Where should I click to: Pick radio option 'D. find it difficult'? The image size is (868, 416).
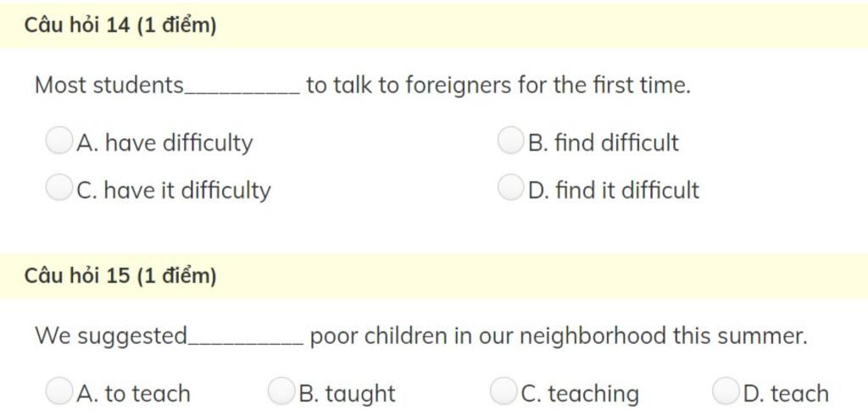(510, 187)
